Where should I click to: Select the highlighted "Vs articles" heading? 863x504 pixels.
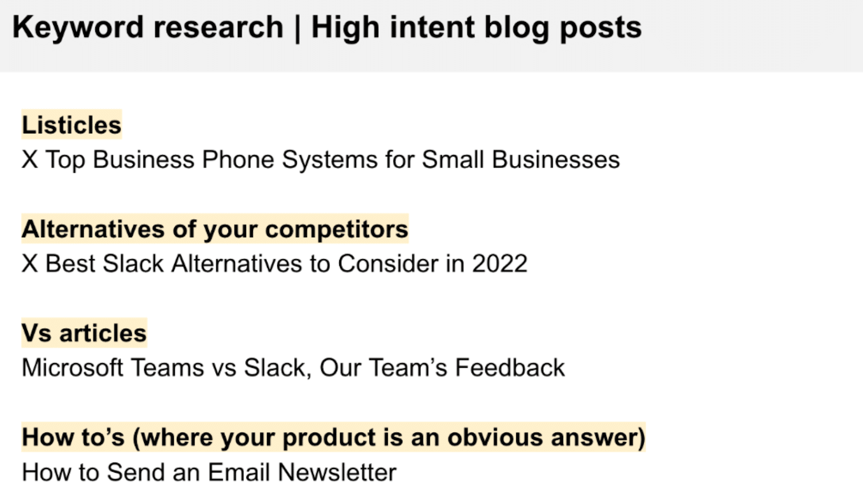tap(84, 333)
